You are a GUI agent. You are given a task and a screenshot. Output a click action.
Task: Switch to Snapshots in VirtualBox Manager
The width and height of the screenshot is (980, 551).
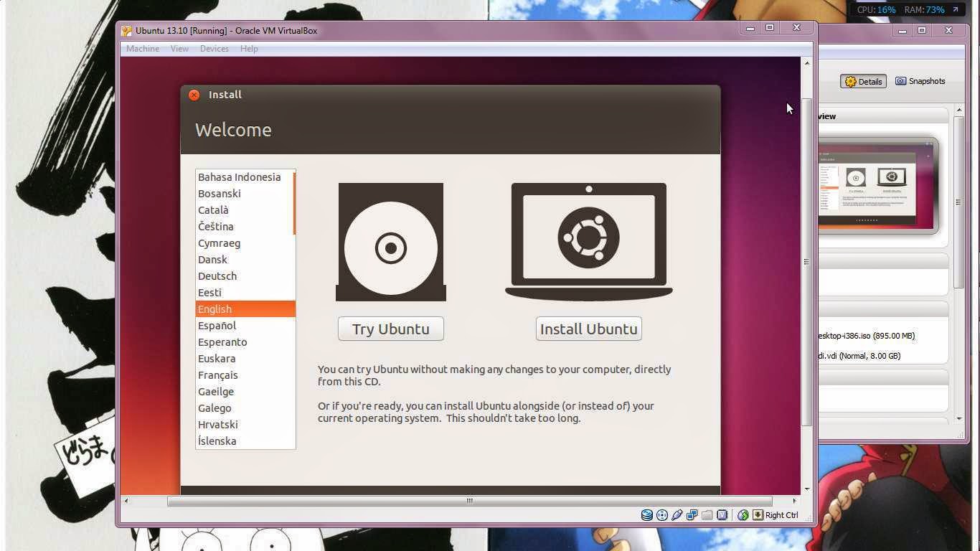tap(920, 81)
